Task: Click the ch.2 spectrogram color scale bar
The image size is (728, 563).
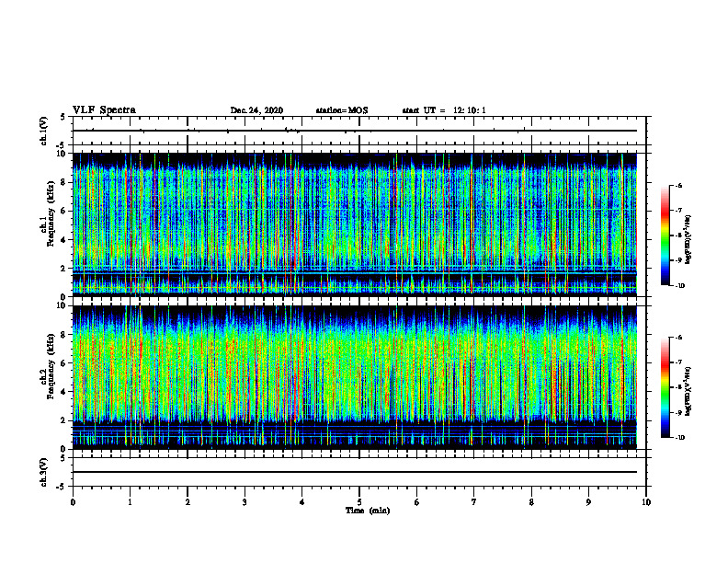Action: click(665, 387)
